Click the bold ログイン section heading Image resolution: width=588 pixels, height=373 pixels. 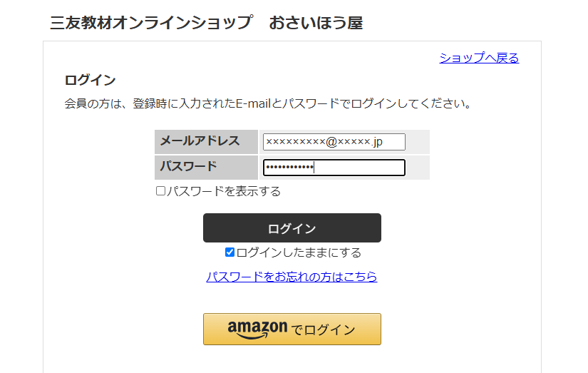(90, 80)
